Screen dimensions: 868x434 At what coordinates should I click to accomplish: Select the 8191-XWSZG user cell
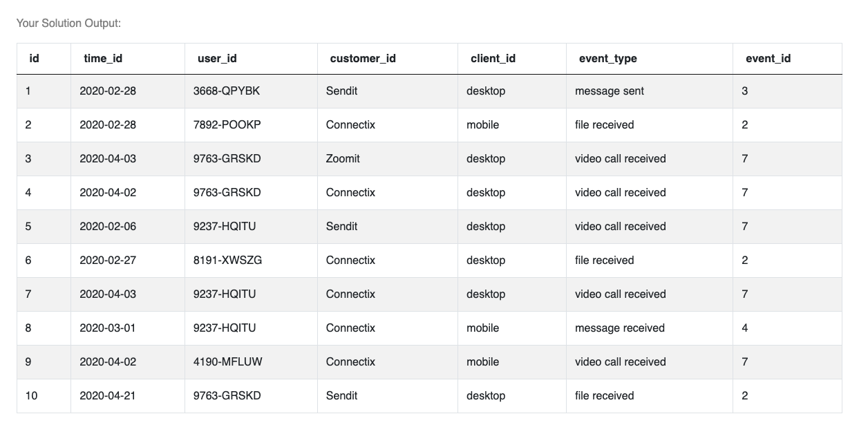(227, 261)
